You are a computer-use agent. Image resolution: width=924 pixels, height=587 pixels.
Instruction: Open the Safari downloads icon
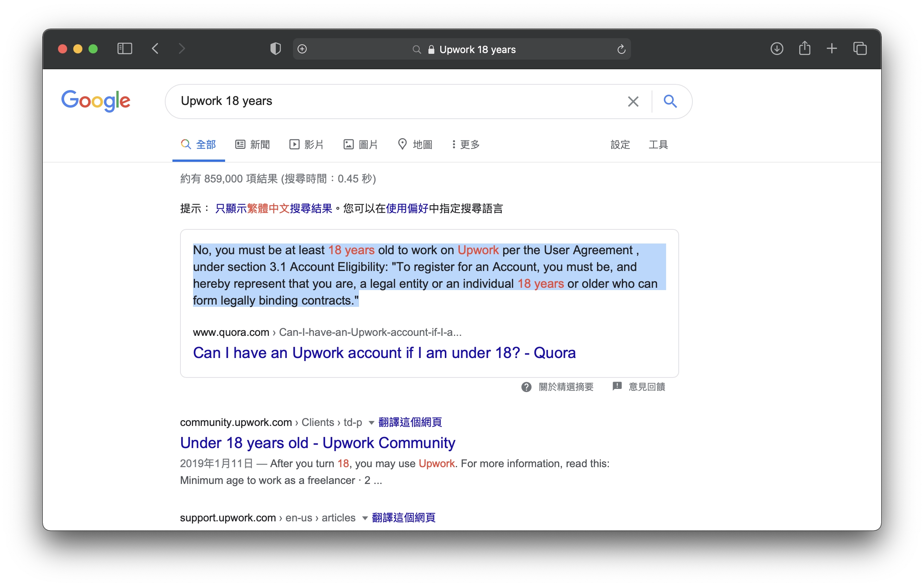(x=777, y=49)
